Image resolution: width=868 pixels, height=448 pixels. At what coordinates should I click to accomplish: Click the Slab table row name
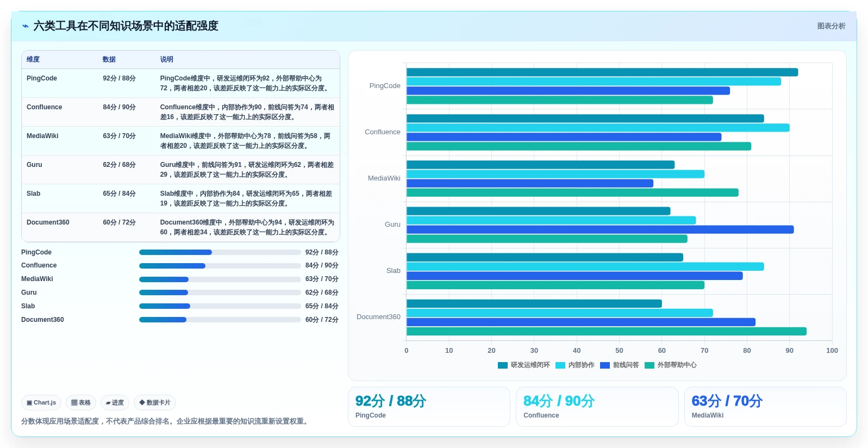click(34, 194)
